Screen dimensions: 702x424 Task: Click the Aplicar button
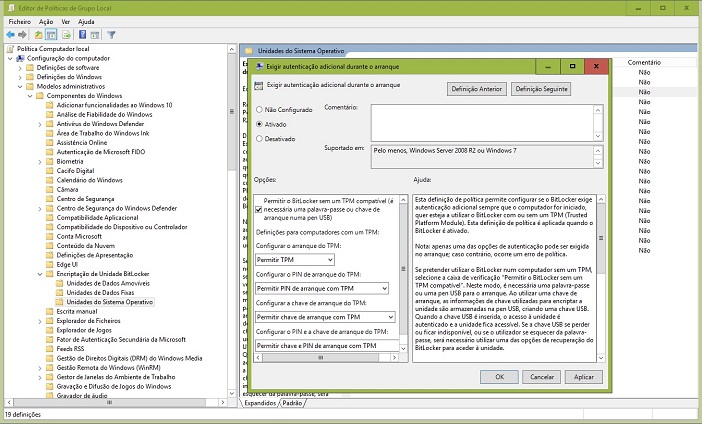click(584, 377)
